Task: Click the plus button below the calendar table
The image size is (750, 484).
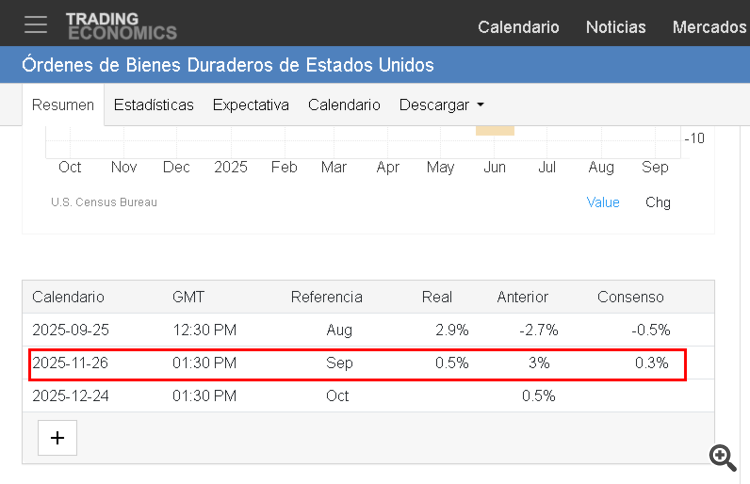Action: [x=57, y=438]
